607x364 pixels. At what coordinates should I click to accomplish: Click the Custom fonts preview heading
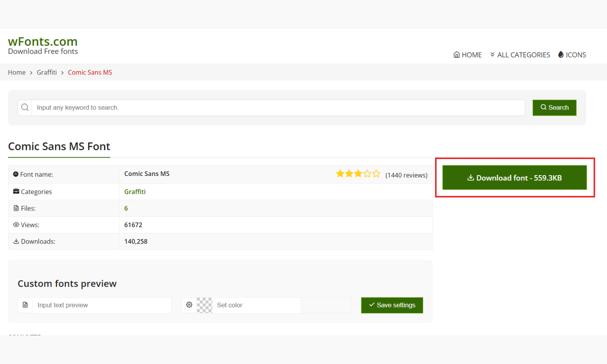[67, 284]
